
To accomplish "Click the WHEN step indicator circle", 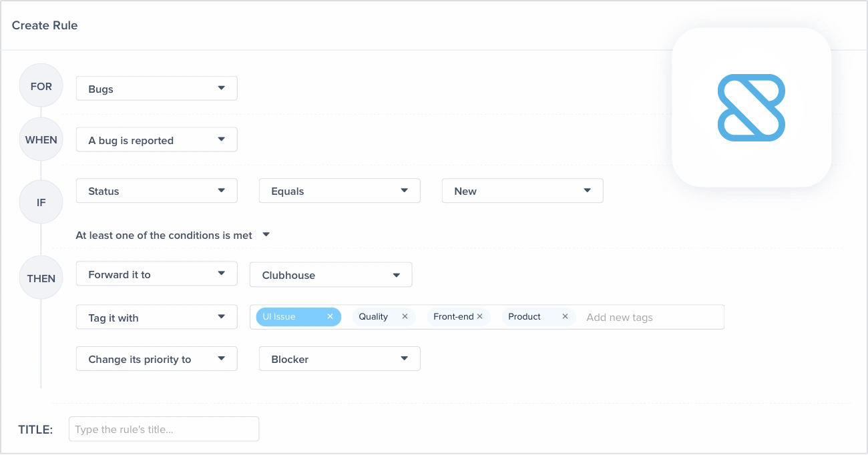I will pos(41,139).
